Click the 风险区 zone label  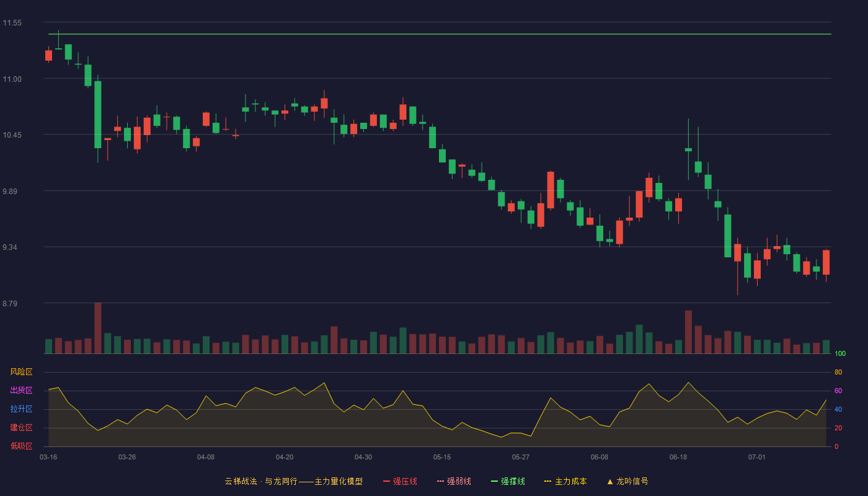point(21,372)
